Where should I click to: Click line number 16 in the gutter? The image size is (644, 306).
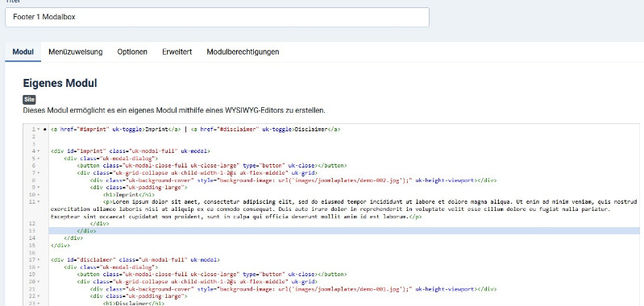coord(31,253)
